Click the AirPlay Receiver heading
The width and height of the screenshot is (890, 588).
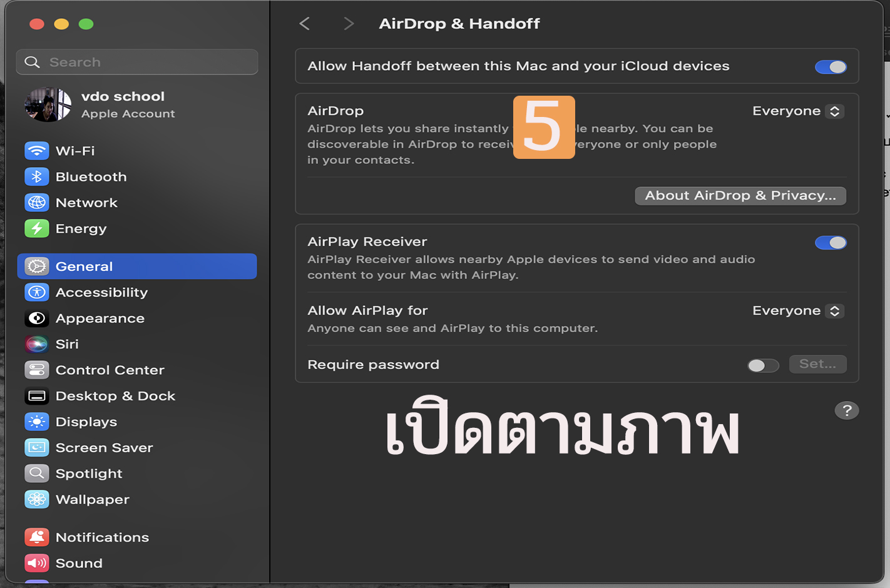point(367,241)
